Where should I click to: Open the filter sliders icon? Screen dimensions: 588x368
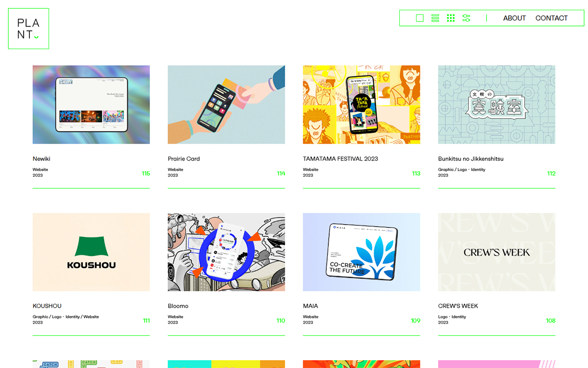tap(466, 18)
